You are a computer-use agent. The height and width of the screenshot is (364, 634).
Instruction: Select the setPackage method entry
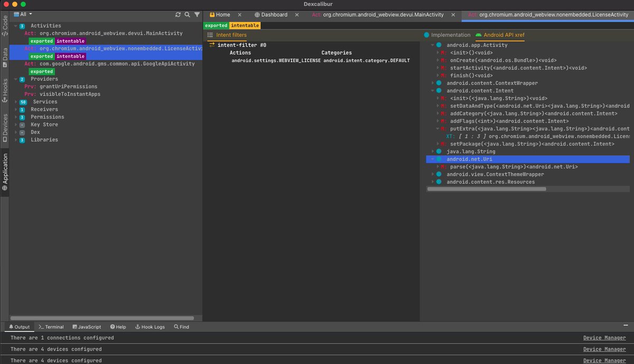click(x=527, y=144)
